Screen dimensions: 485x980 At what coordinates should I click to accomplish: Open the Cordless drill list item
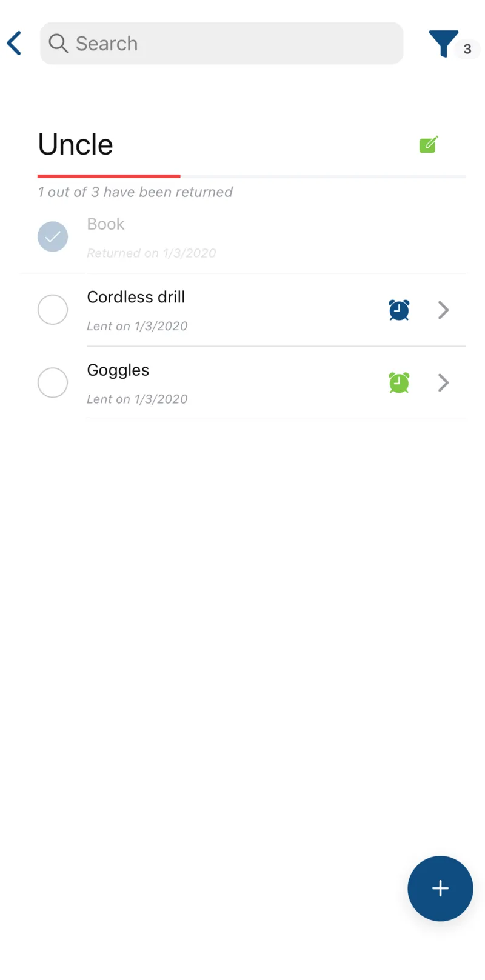(230, 310)
